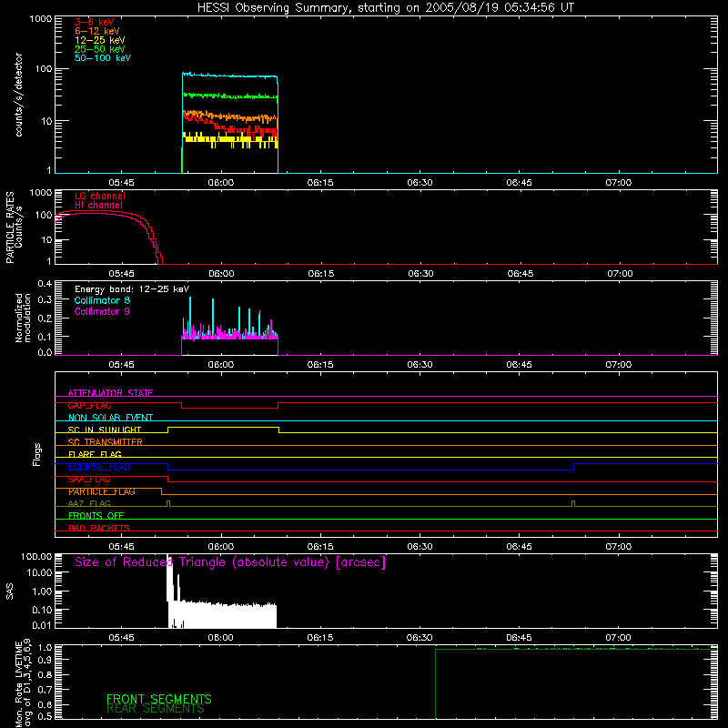Screen dimensions: 728x728
Task: Select the 'REAR SEGMENTS' legend label
Action: click(x=156, y=709)
